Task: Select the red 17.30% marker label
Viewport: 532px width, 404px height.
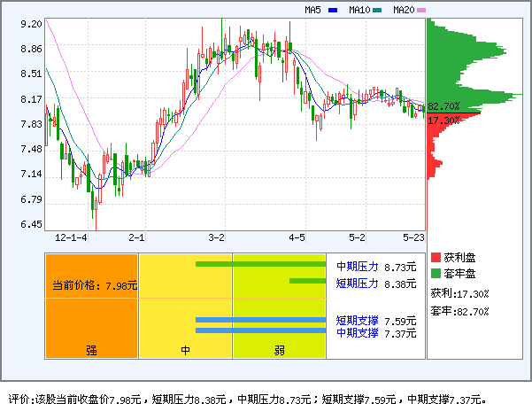Action: pos(443,120)
